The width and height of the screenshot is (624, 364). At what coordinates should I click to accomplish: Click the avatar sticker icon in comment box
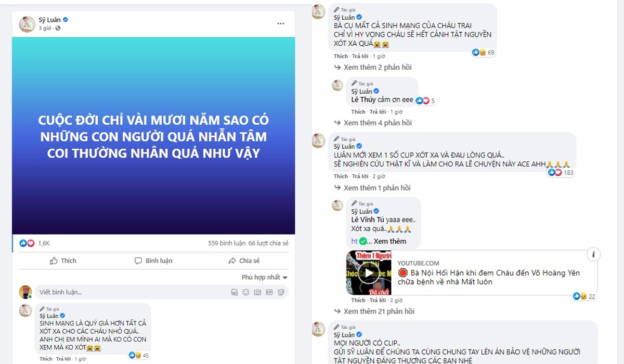coord(235,292)
